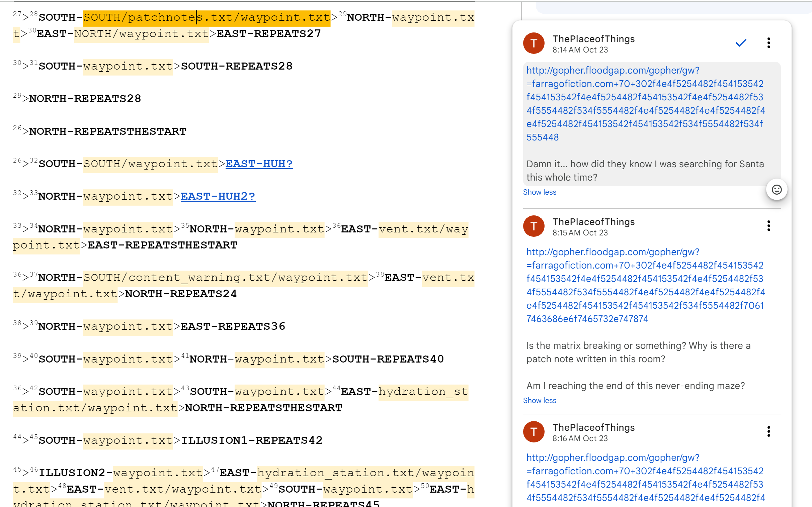Open options menu for 8:15 AM comment
Image resolution: width=812 pixels, height=507 pixels.
(x=768, y=226)
